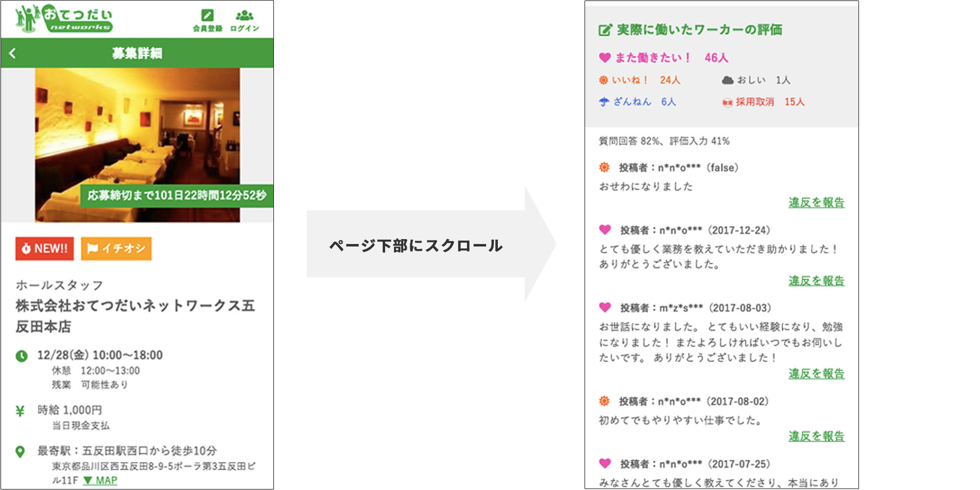980x490 pixels.
Task: Click the heart icon on the 2017-07-25 review
Action: pyautogui.click(x=605, y=464)
